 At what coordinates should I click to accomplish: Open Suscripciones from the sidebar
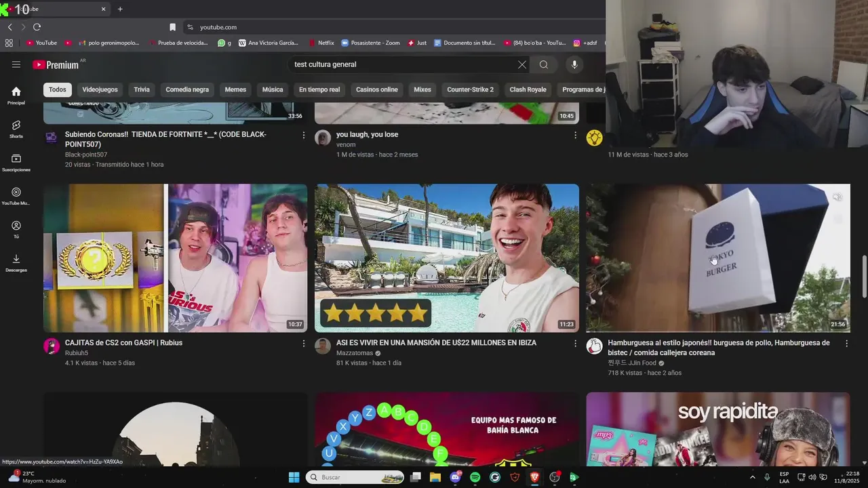tap(16, 163)
